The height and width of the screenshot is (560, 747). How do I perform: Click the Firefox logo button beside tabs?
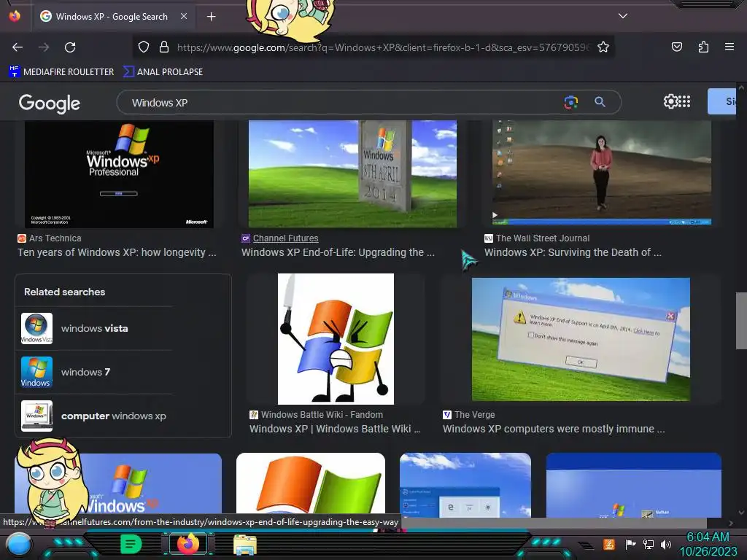15,16
